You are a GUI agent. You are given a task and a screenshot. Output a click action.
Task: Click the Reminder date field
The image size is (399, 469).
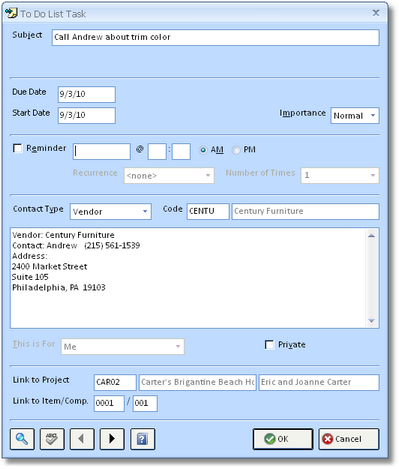tap(102, 151)
